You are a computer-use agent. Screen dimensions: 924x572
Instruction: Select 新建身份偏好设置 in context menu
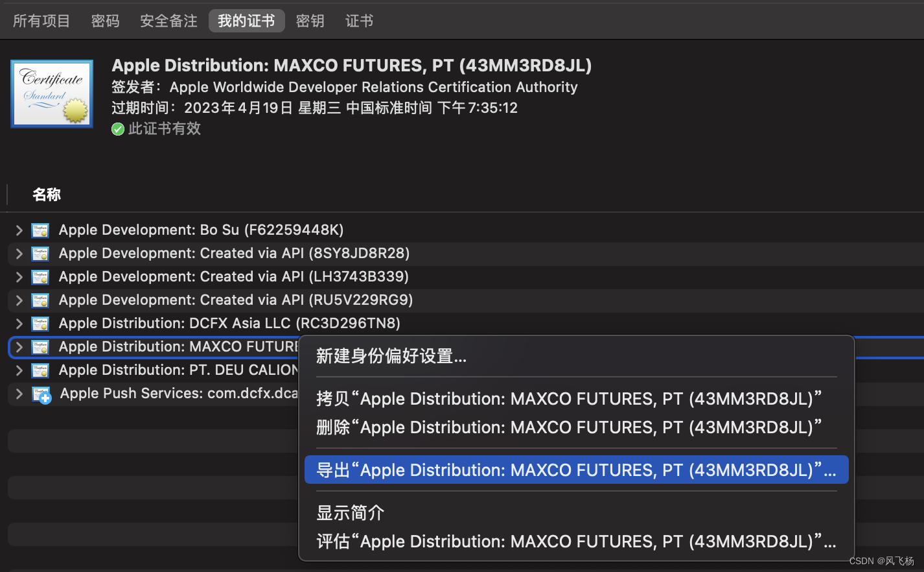click(x=391, y=356)
